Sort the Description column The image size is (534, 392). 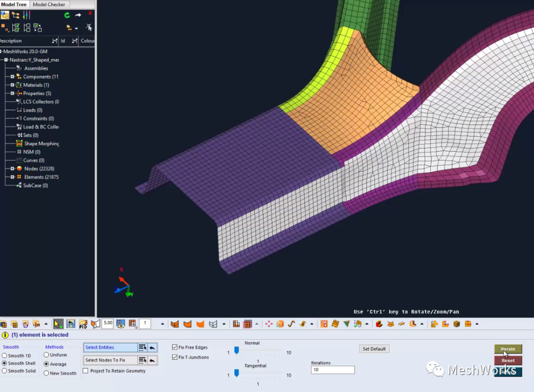(x=55, y=41)
